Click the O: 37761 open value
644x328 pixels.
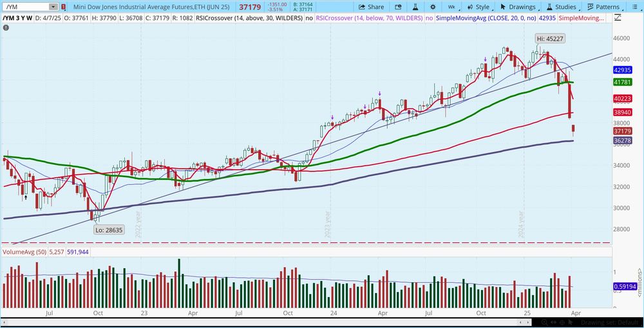(x=76, y=18)
